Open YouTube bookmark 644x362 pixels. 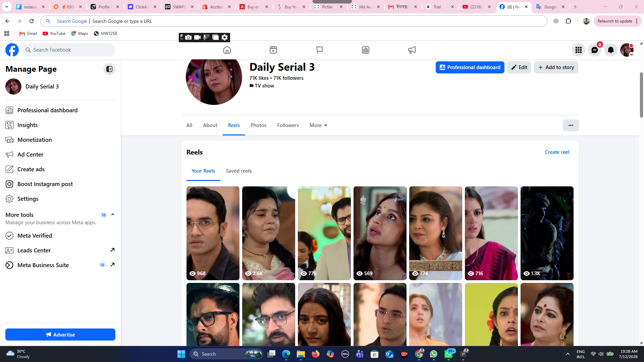pyautogui.click(x=54, y=34)
